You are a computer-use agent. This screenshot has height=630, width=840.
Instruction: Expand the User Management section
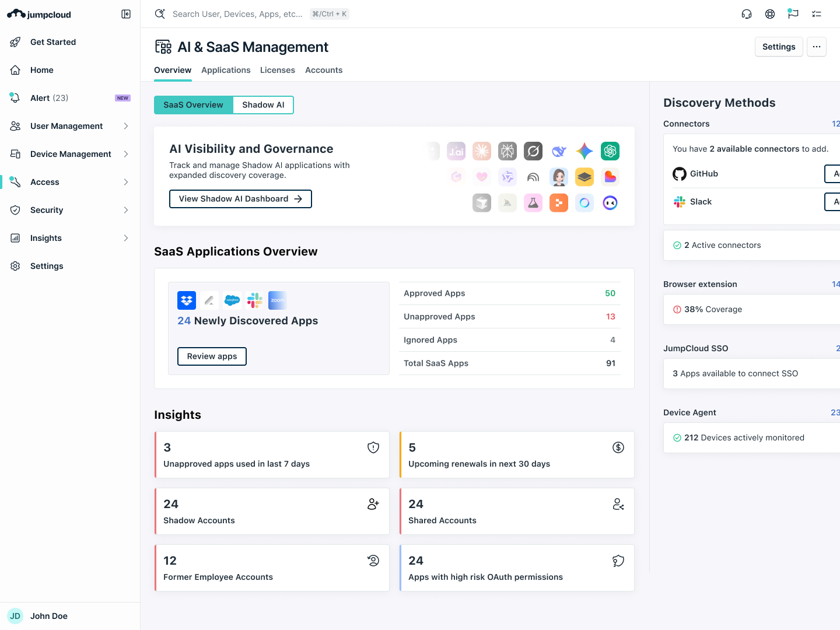pos(127,126)
